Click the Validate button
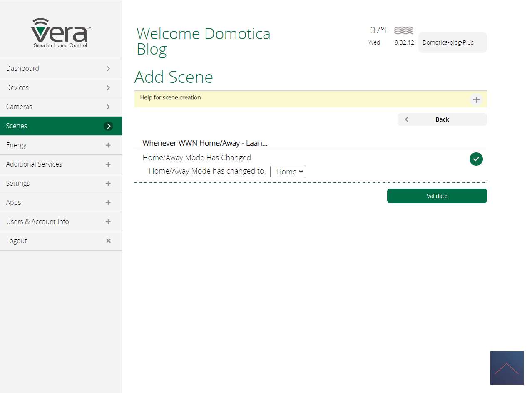This screenshot has width=532, height=393. coord(437,196)
